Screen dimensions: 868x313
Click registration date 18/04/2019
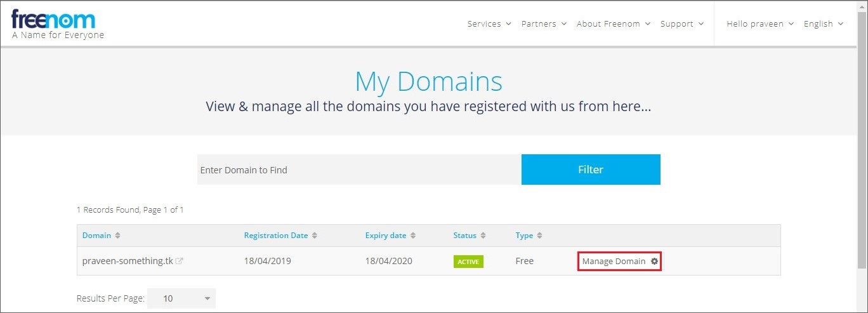268,261
